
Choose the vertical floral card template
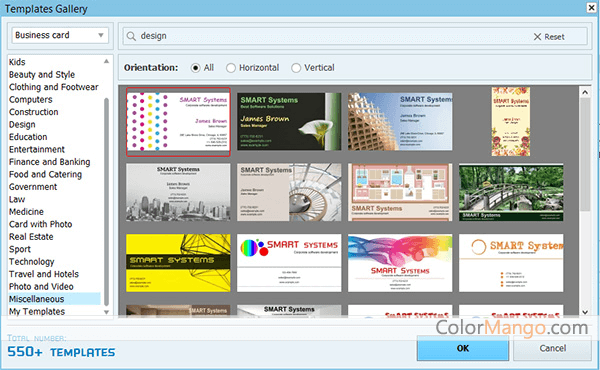[511, 121]
